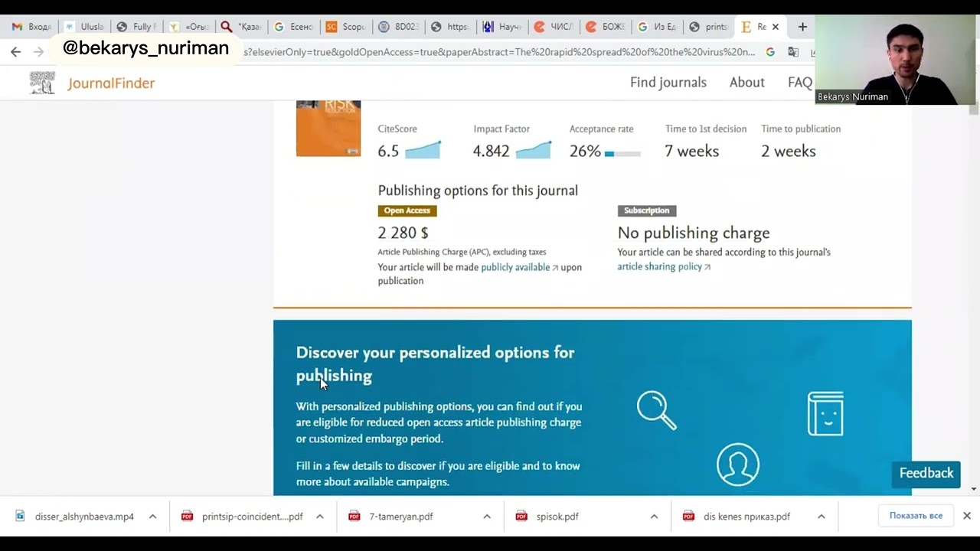
Task: Open the publicly available link
Action: click(519, 267)
